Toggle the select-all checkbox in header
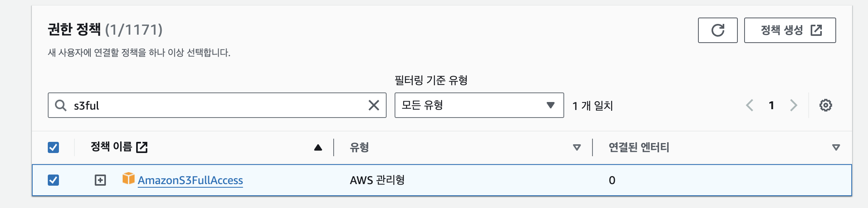This screenshot has height=208, width=868. (x=53, y=147)
